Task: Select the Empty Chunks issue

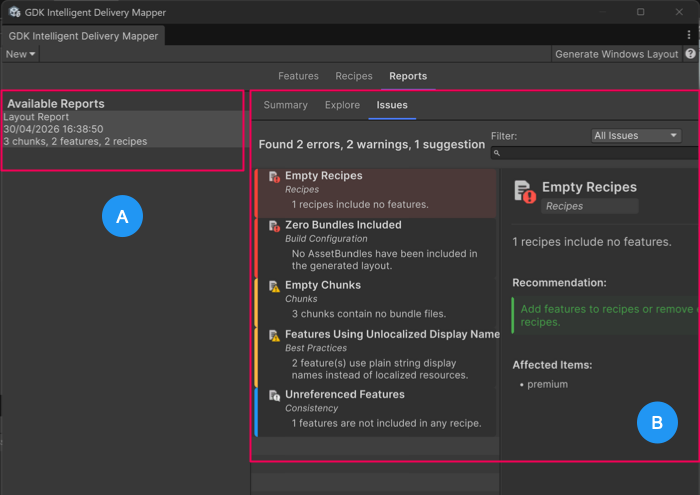Action: point(376,302)
